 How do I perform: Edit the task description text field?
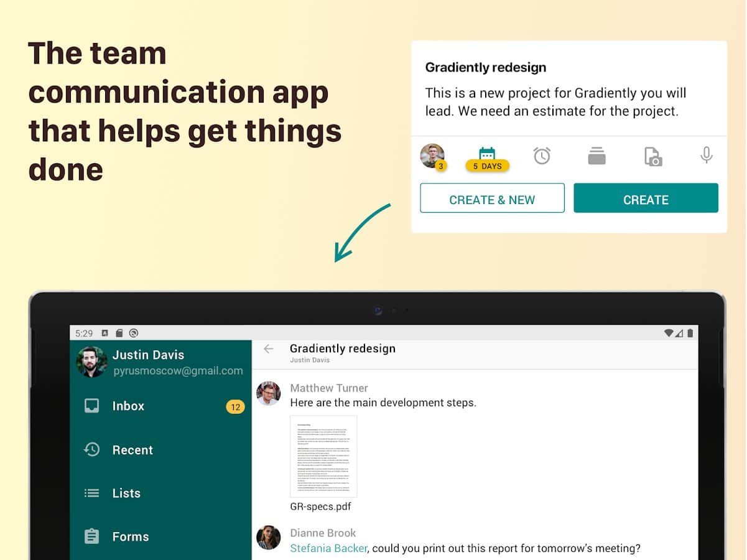click(555, 102)
